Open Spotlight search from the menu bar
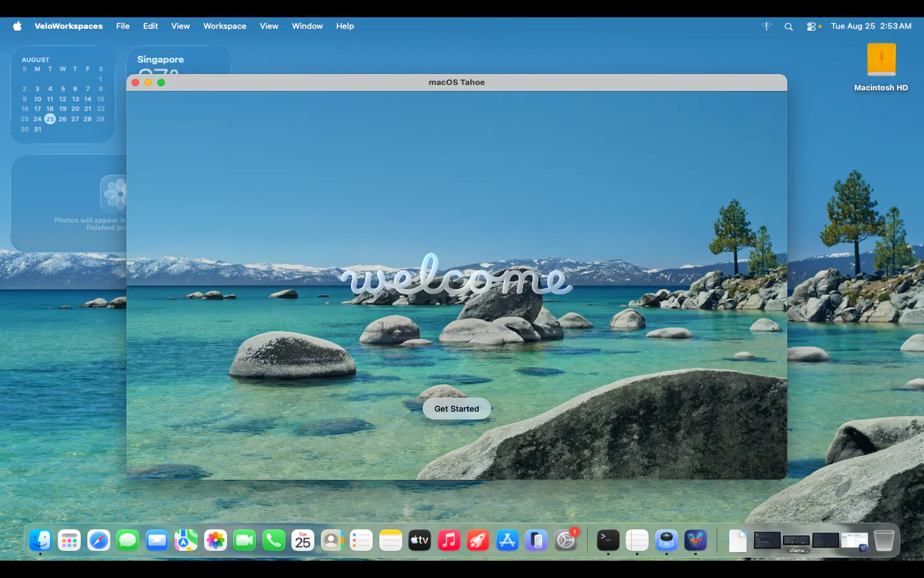924x578 pixels. [789, 26]
